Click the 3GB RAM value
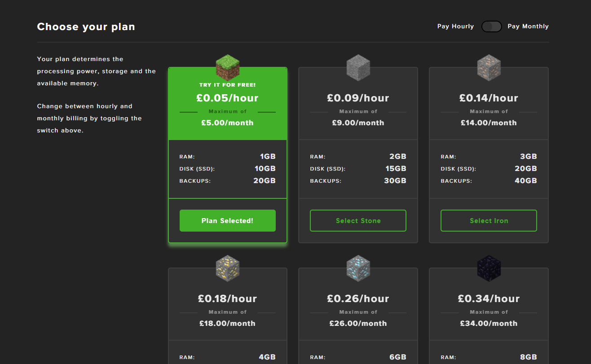This screenshot has width=591, height=364. click(x=529, y=157)
